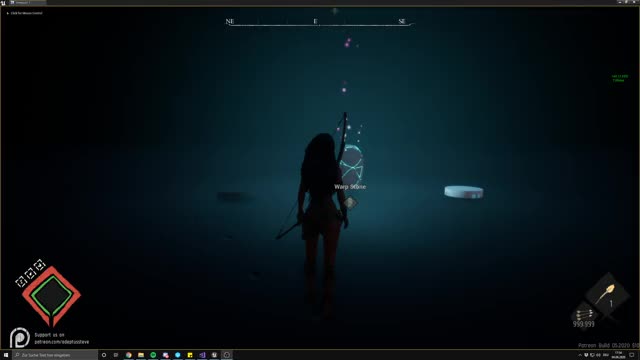Click the arrows ammo icon
The width and height of the screenshot is (640, 360).
click(x=584, y=314)
